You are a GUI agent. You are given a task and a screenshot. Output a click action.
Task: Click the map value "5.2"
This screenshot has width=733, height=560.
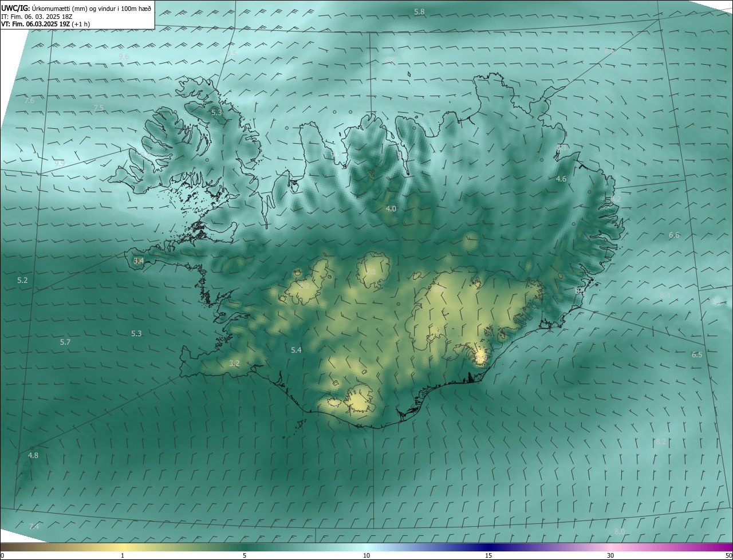[22, 281]
